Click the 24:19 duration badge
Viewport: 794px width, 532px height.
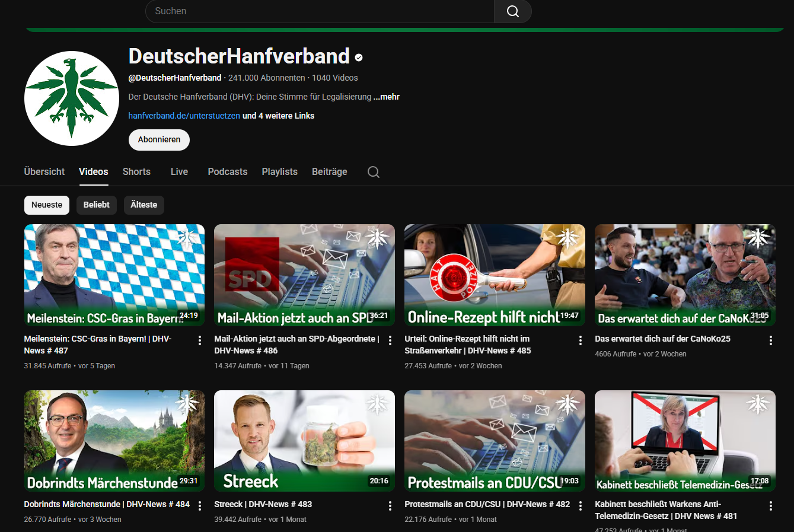click(189, 316)
